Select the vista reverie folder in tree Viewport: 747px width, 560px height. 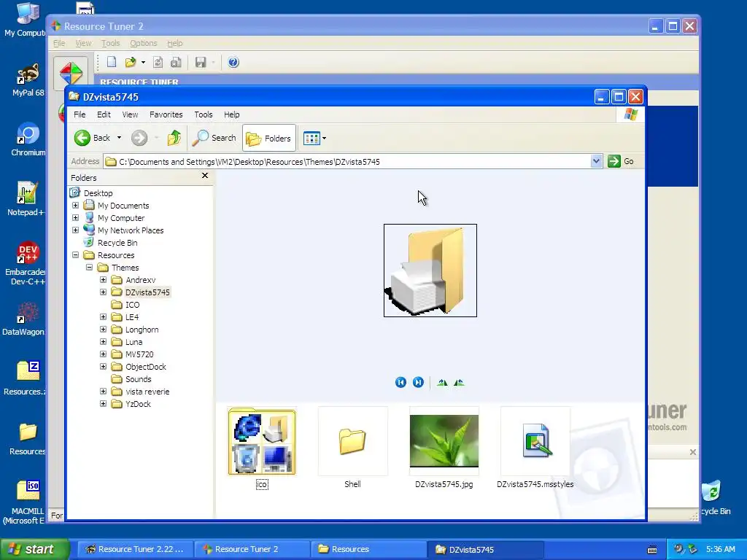coord(147,392)
